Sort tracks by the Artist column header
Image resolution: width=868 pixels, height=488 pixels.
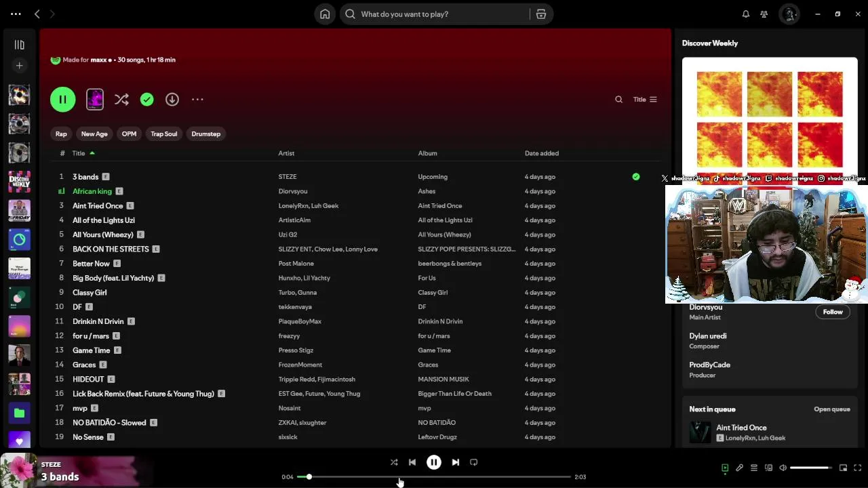[286, 153]
